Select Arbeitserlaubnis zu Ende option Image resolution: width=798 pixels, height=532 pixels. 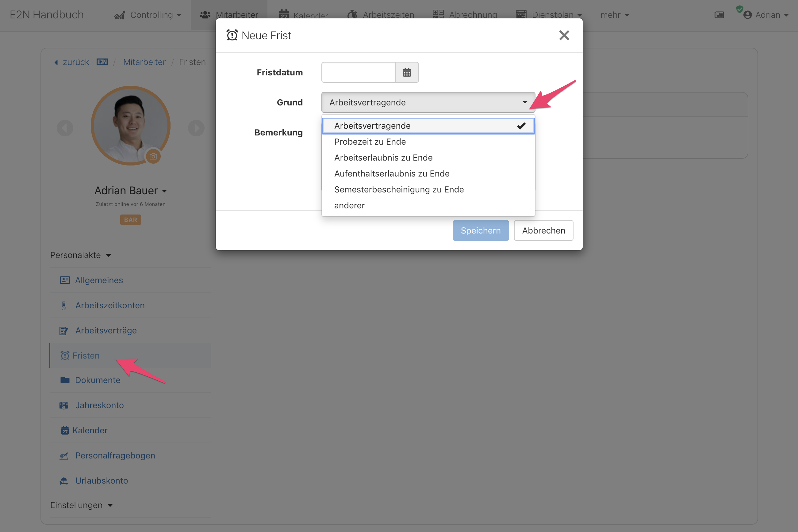pos(428,158)
